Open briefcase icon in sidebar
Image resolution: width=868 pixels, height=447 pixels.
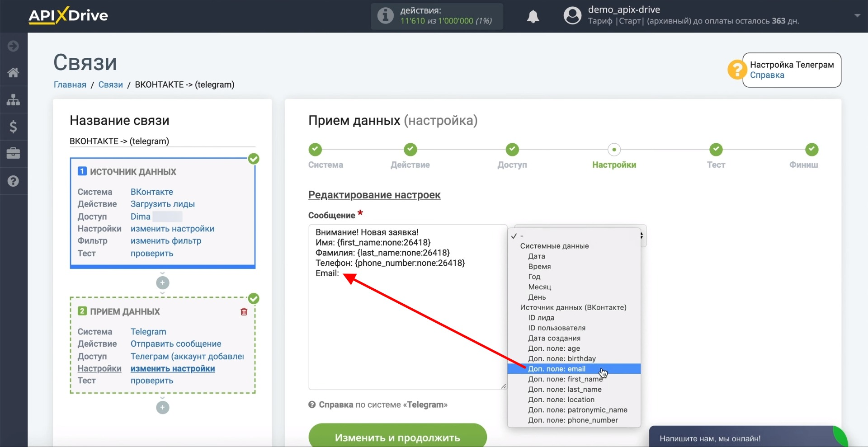coord(13,154)
